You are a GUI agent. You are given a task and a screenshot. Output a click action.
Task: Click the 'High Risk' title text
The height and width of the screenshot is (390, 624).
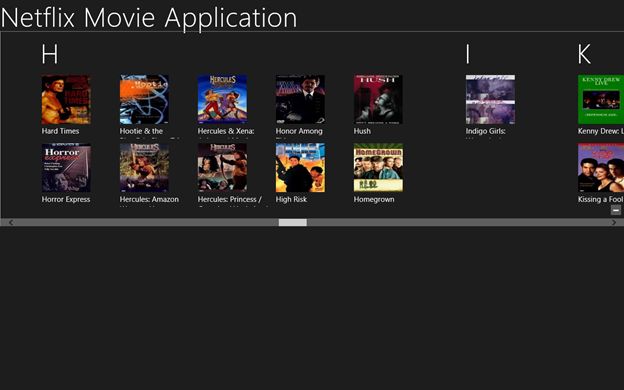[291, 199]
